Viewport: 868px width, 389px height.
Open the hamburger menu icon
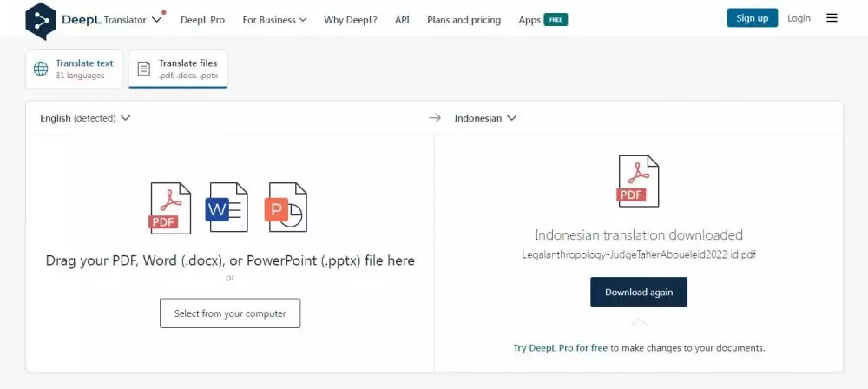point(832,18)
